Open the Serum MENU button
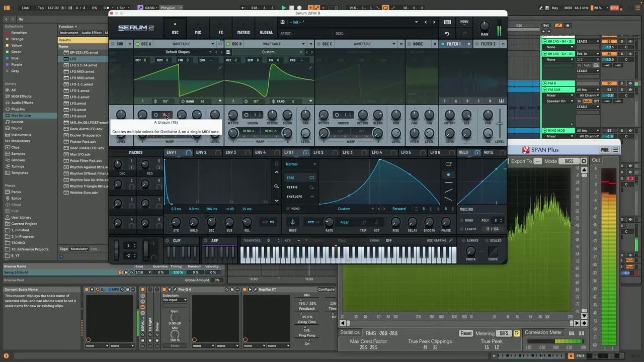 point(464,22)
